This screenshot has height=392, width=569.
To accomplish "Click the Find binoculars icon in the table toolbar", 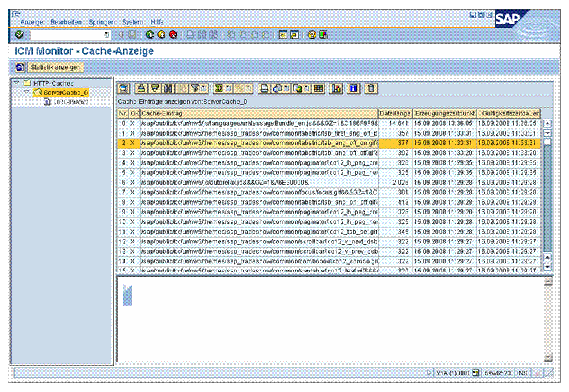I will coord(168,88).
